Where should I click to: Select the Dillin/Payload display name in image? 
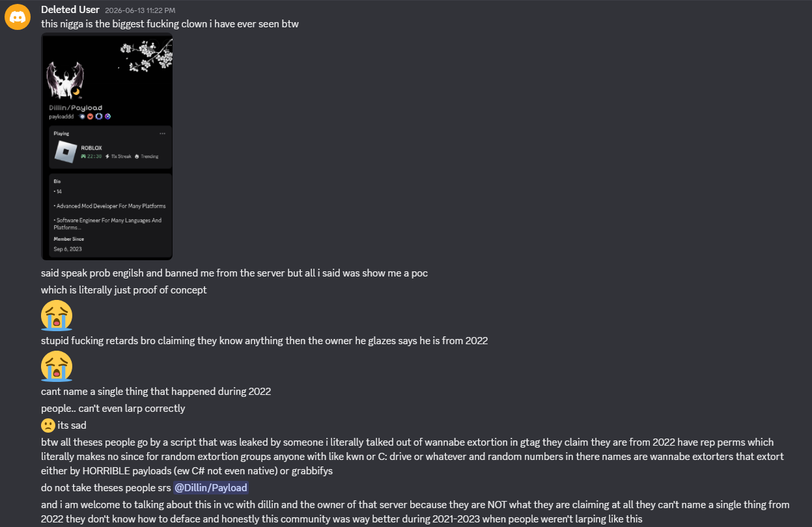76,108
